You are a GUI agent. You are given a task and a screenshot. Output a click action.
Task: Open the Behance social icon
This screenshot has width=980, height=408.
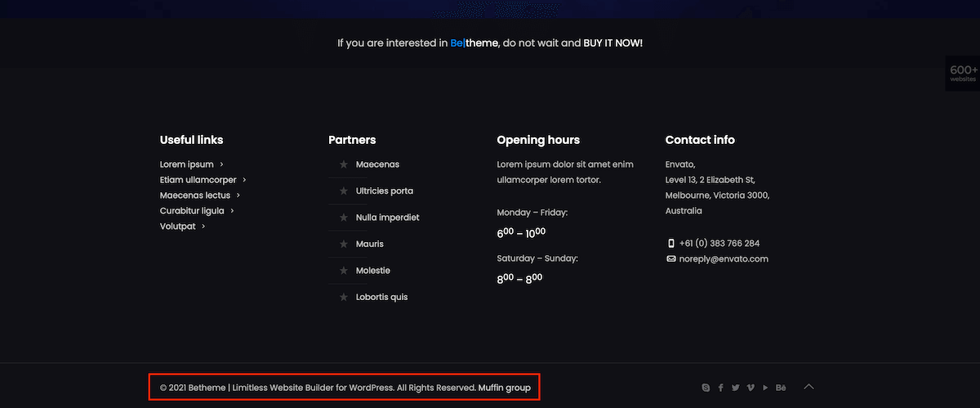tap(781, 388)
